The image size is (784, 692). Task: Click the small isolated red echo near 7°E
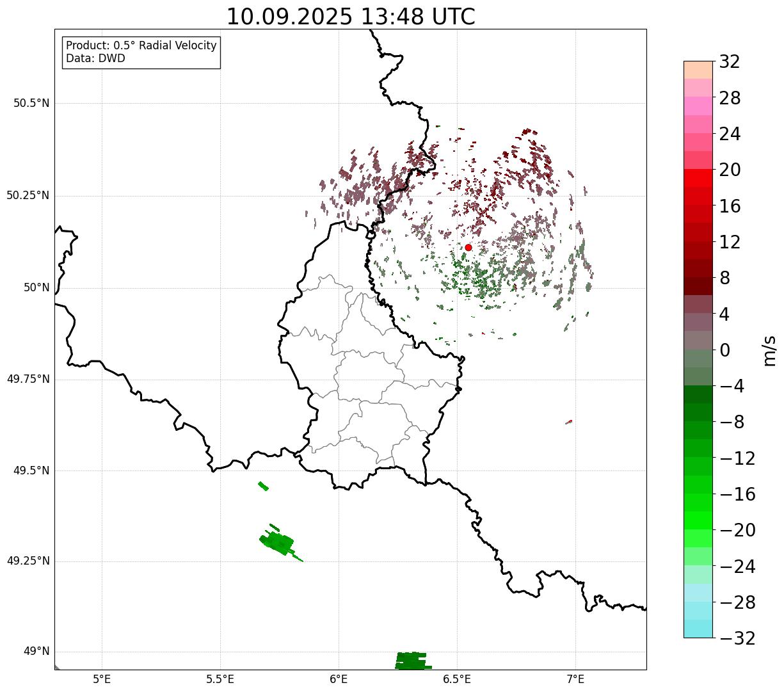(x=569, y=422)
